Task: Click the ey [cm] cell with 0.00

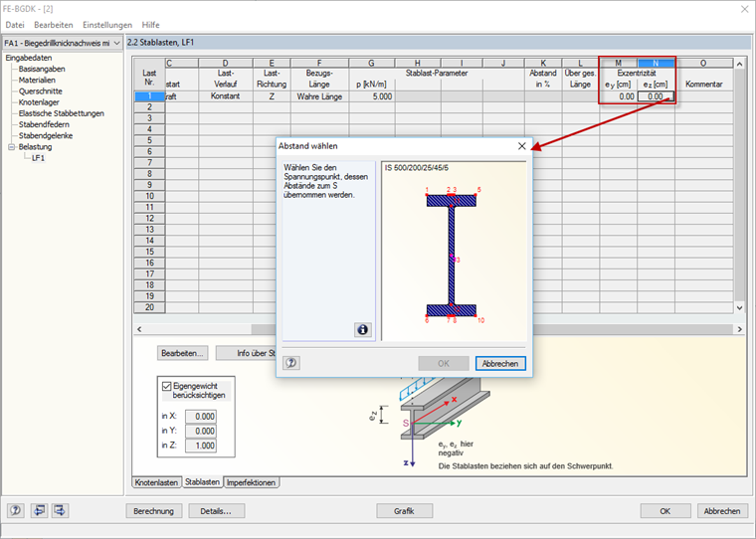Action: click(x=619, y=96)
